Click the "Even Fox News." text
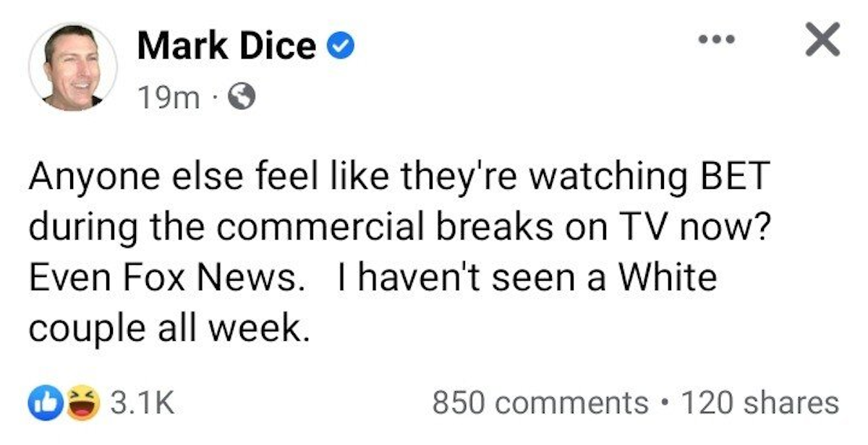Viewport: 868px width, 445px height. tap(164, 278)
